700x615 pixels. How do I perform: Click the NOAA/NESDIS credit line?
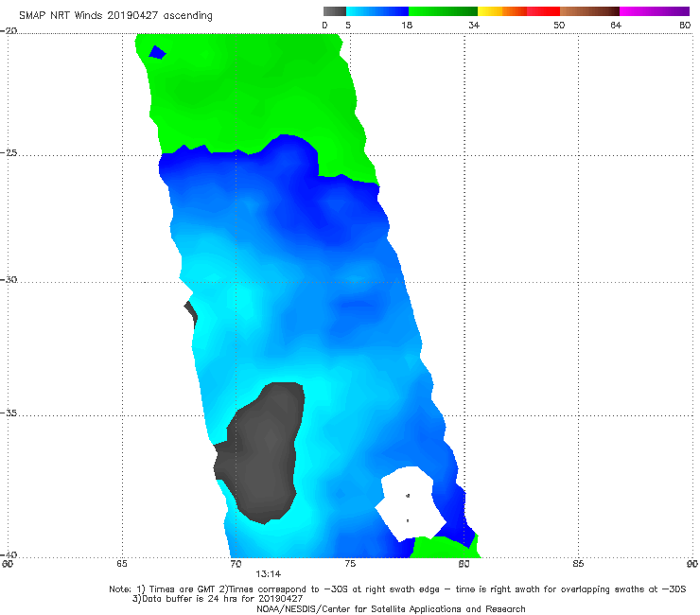click(x=391, y=609)
